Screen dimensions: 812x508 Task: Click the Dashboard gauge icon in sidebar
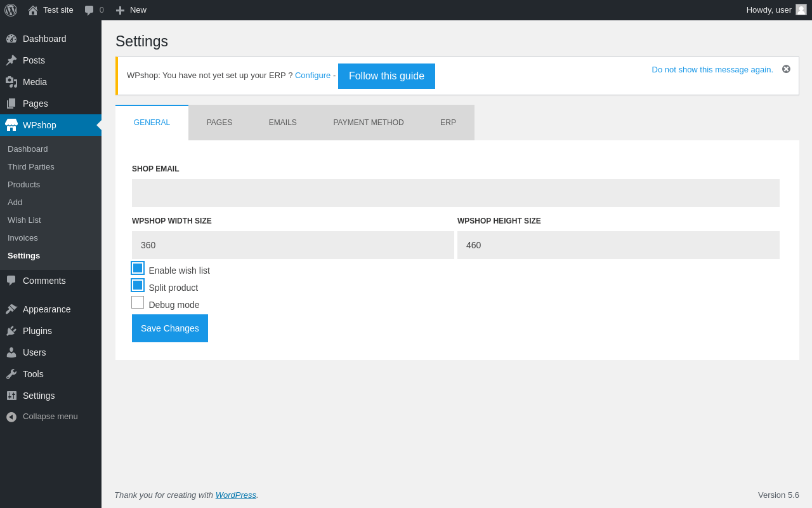11,39
